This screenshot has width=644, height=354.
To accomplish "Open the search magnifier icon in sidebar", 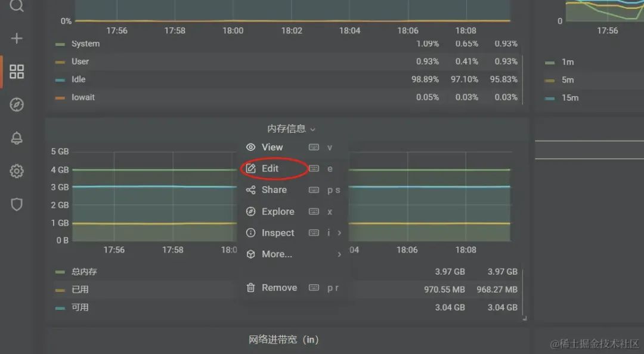I will click(17, 5).
